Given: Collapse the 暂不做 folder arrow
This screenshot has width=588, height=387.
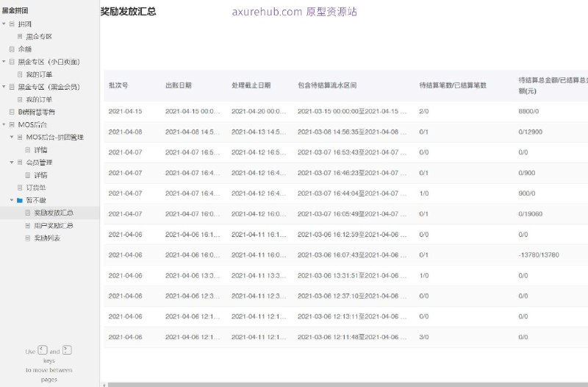Looking at the screenshot, I should coord(12,200).
